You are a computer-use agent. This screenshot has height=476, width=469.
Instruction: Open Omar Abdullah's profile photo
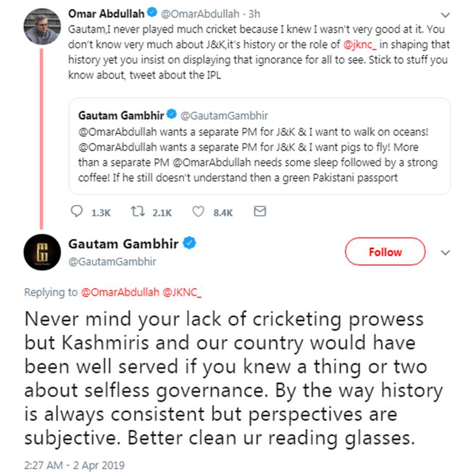pyautogui.click(x=42, y=27)
